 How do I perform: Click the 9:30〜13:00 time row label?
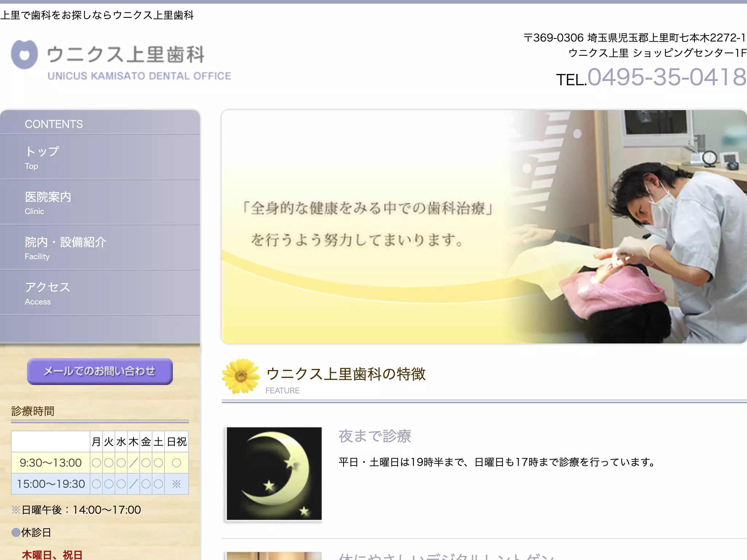click(51, 463)
